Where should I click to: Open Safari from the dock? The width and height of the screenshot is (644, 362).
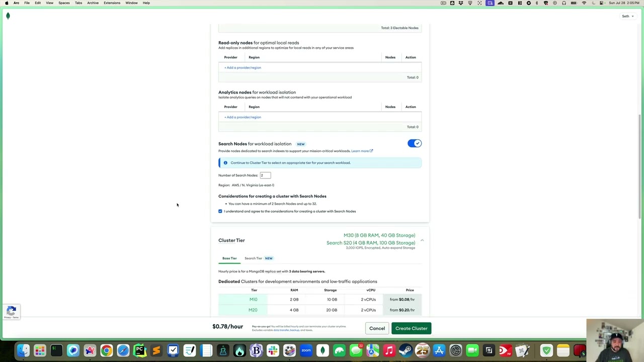pyautogui.click(x=123, y=350)
